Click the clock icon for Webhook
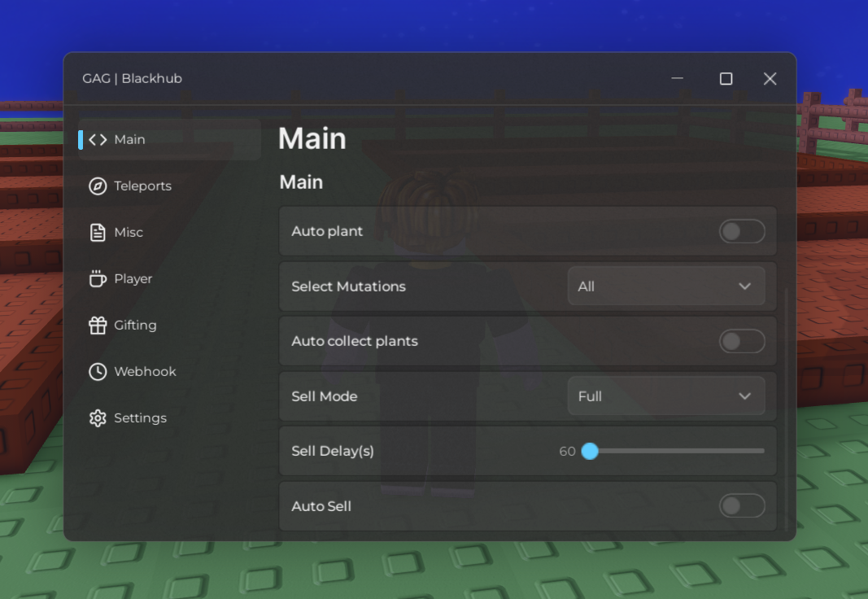This screenshot has width=868, height=599. coord(98,371)
